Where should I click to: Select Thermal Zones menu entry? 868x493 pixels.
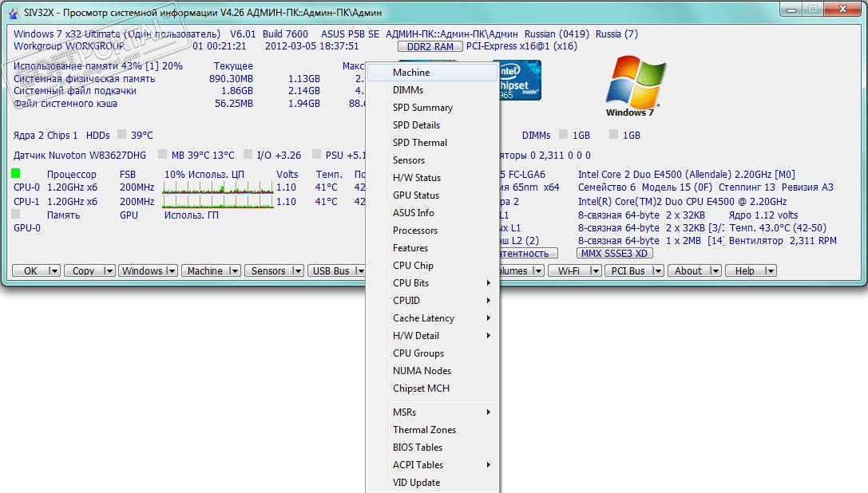(x=432, y=430)
